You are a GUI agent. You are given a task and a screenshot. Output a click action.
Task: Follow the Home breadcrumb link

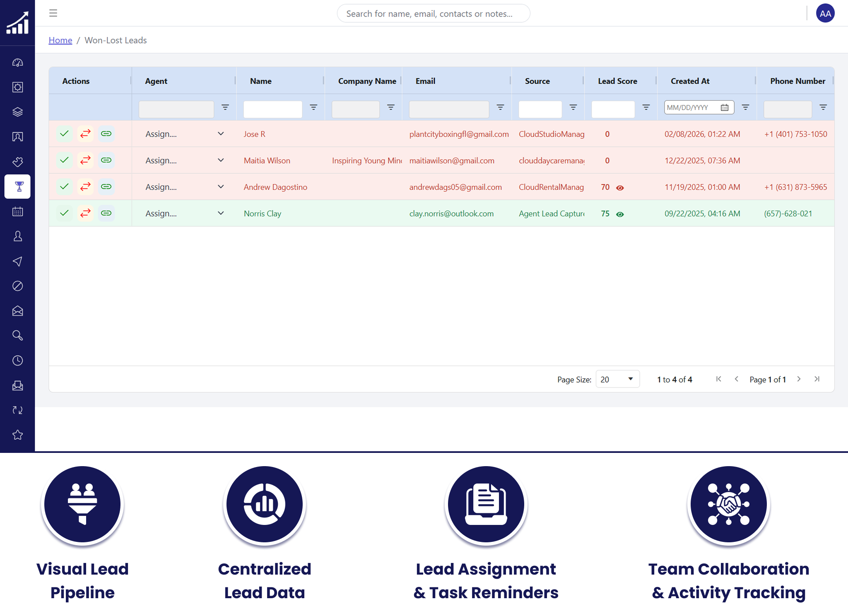point(60,40)
